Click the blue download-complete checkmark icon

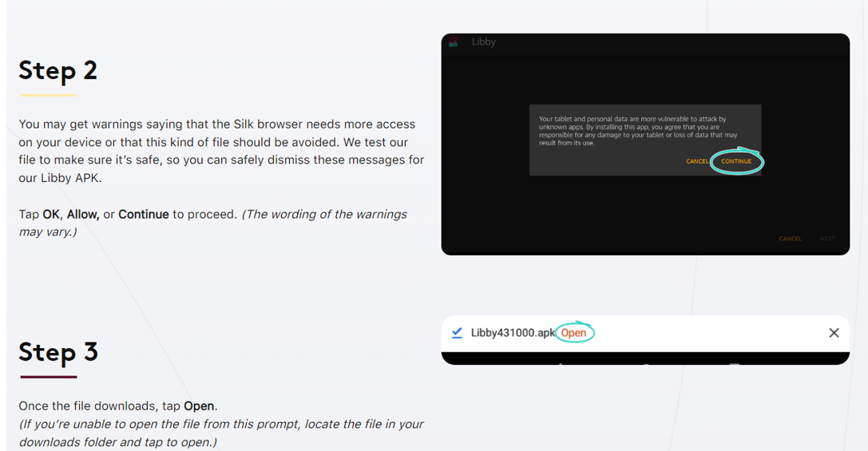tap(457, 333)
